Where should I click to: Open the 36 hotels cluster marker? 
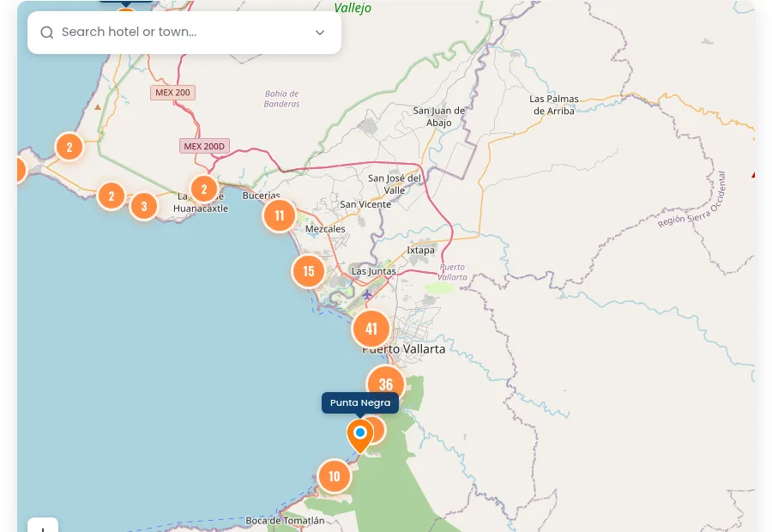(x=386, y=384)
